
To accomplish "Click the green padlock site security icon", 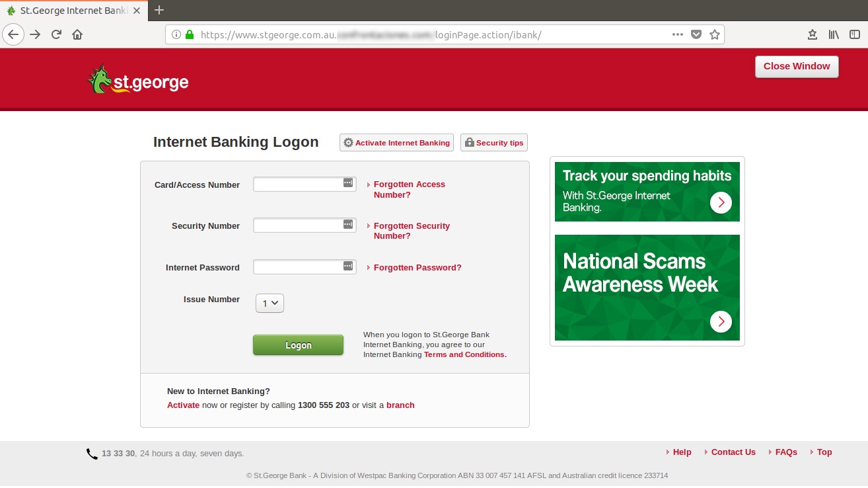I will click(190, 34).
